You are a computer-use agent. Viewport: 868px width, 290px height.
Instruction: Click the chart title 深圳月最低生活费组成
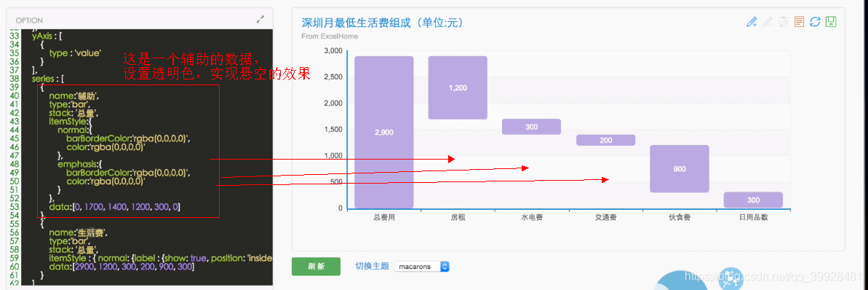click(383, 23)
